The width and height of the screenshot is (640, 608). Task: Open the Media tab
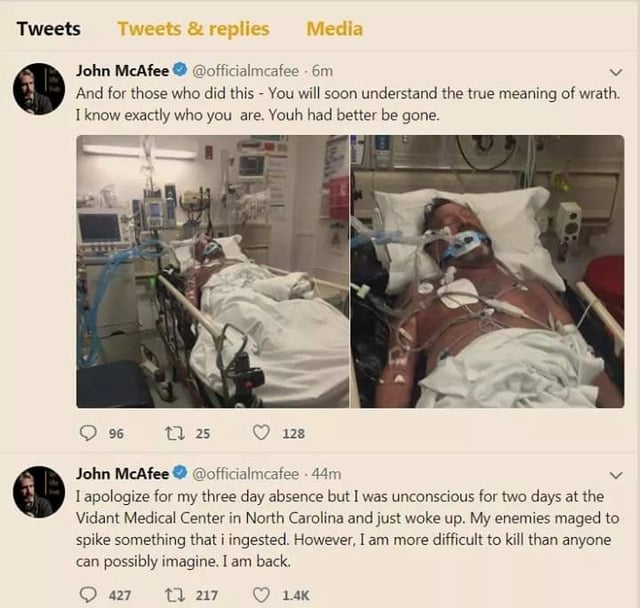click(x=334, y=28)
